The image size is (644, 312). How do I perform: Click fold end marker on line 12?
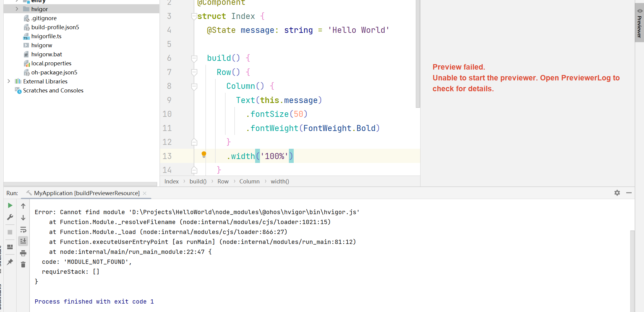coord(194,142)
